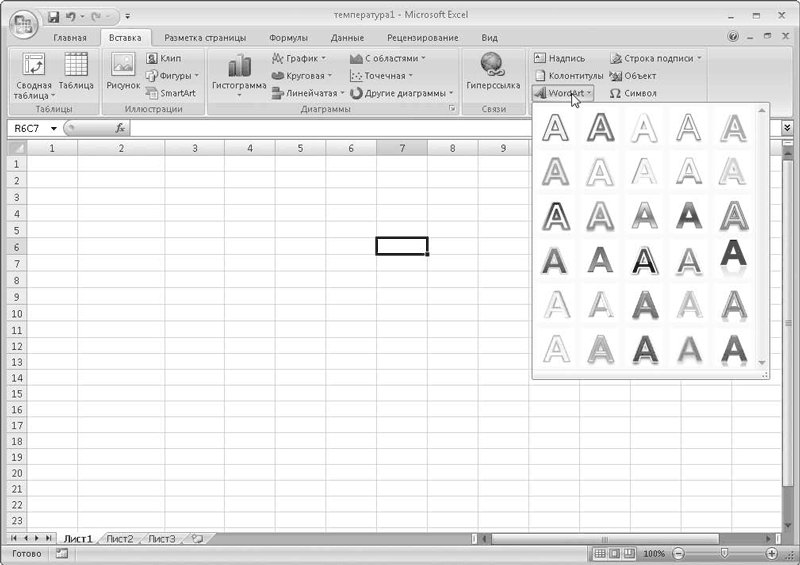The image size is (800, 565).
Task: Expand Другие диаграммы dropdown
Action: 402,93
